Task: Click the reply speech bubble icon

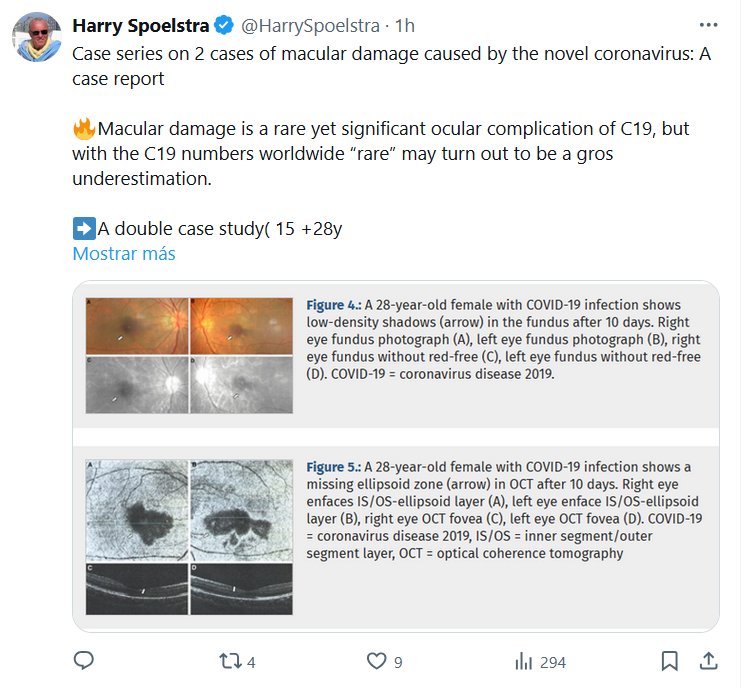Action: (85, 661)
